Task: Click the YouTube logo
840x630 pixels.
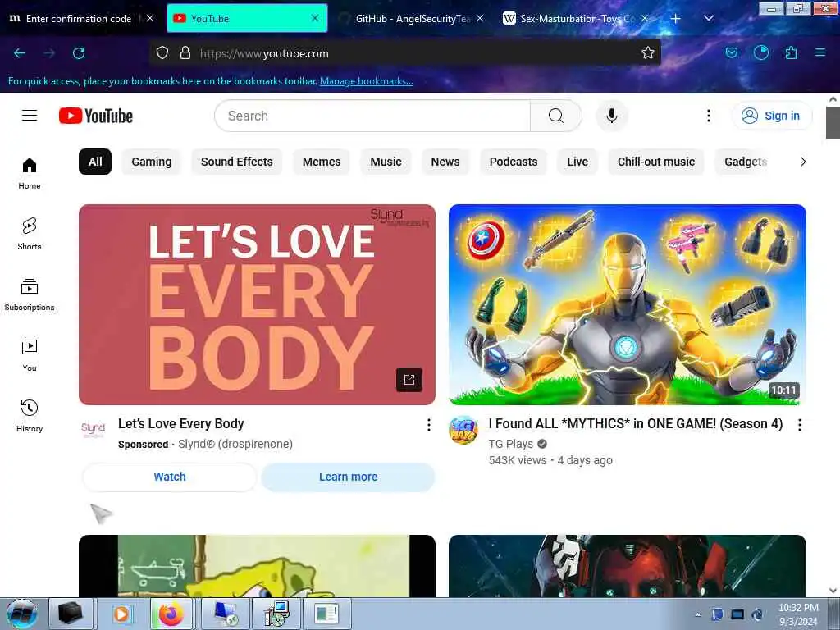Action: click(x=96, y=116)
